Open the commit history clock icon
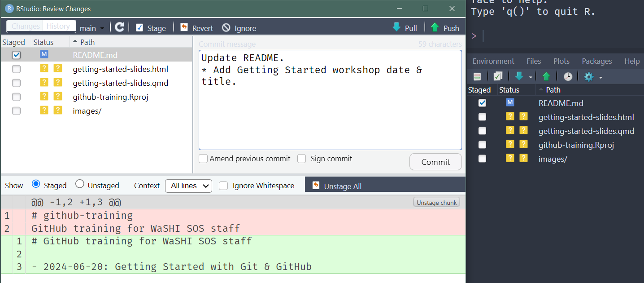 click(568, 76)
